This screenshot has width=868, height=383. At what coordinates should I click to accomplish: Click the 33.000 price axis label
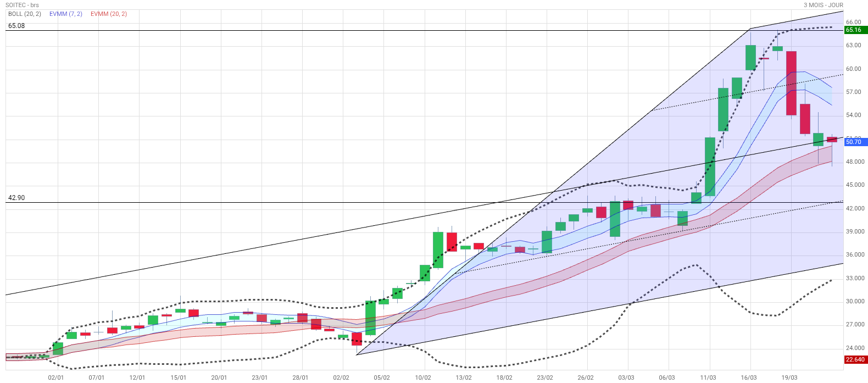click(855, 279)
